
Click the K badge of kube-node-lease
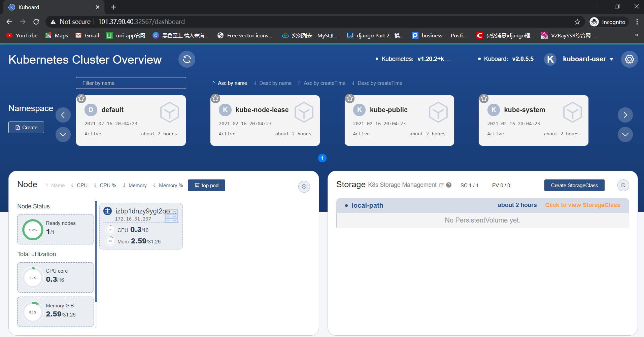tap(225, 110)
